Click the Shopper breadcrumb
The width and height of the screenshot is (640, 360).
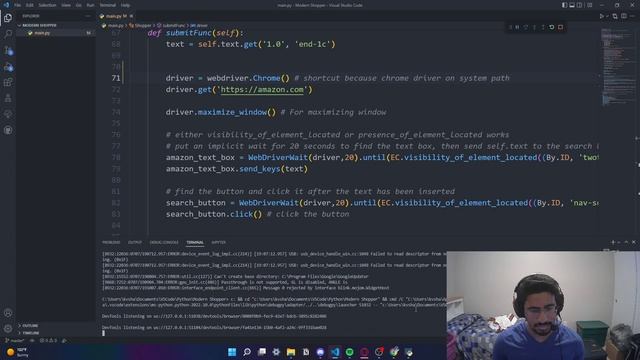coord(140,25)
